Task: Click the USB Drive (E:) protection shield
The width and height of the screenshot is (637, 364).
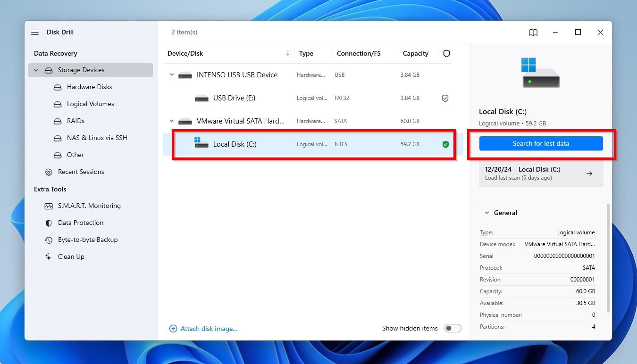Action: tap(445, 98)
